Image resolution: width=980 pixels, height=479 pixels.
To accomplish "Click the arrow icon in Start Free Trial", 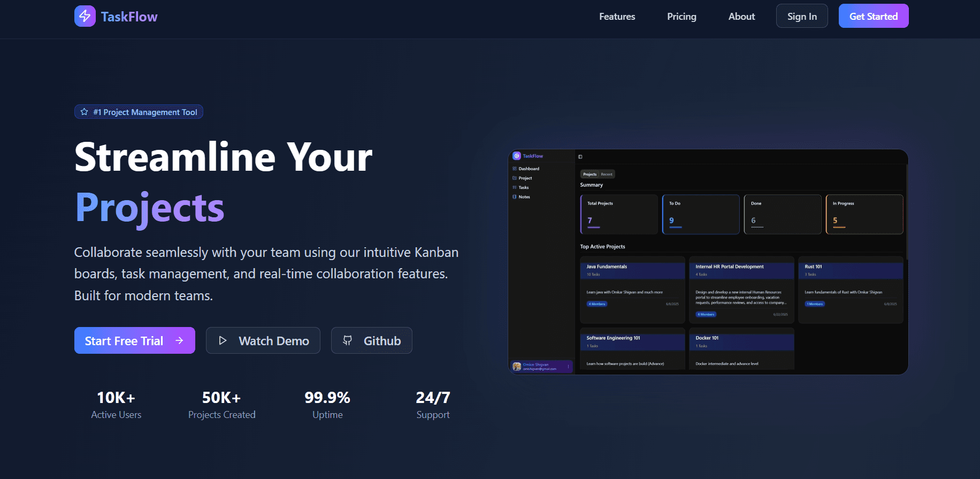I will pos(179,340).
